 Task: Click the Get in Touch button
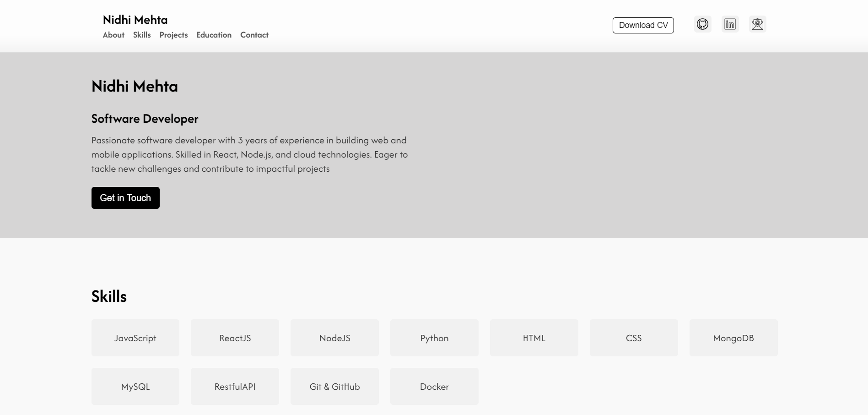125,198
